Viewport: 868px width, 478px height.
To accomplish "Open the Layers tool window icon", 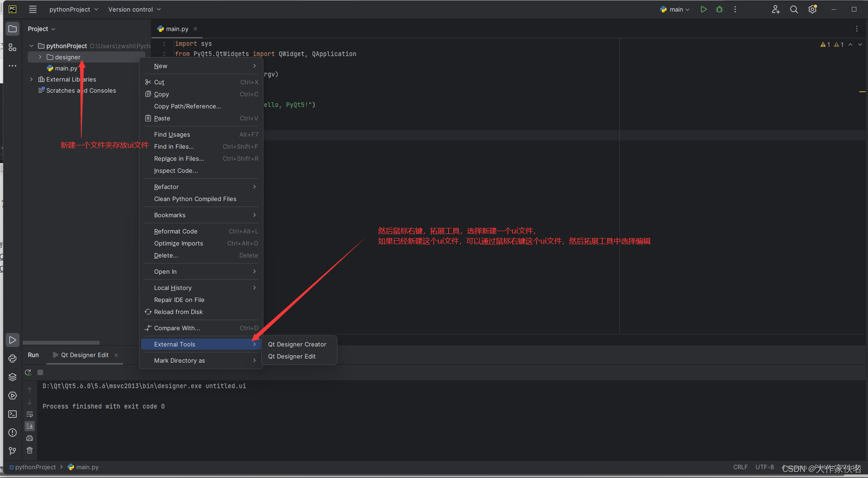I will pyautogui.click(x=12, y=377).
